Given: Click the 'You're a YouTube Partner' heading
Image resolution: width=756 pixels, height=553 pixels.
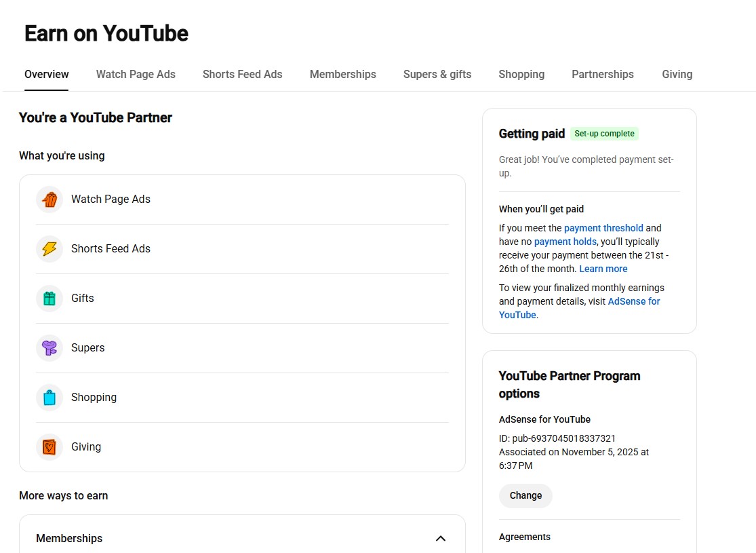Looking at the screenshot, I should coord(96,118).
